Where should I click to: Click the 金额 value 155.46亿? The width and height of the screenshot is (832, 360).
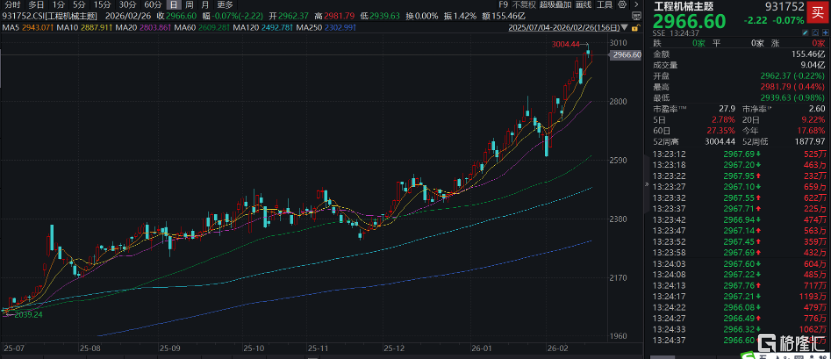pos(809,54)
